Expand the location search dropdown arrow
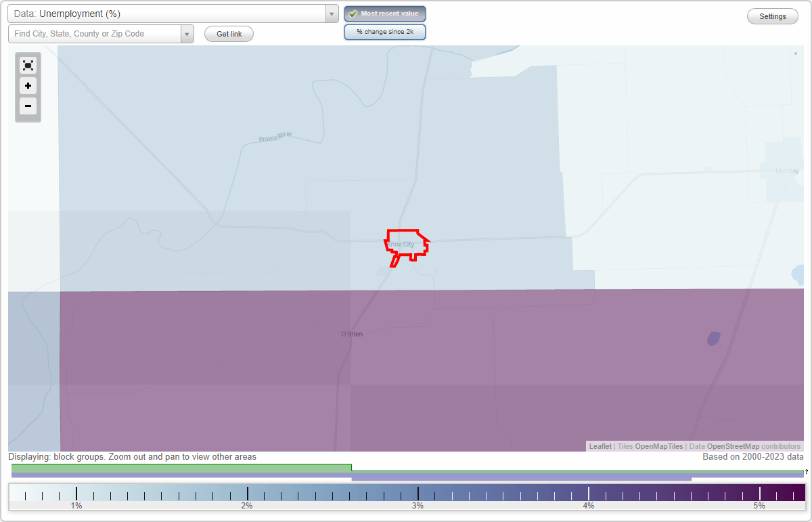The image size is (812, 522). 187,34
